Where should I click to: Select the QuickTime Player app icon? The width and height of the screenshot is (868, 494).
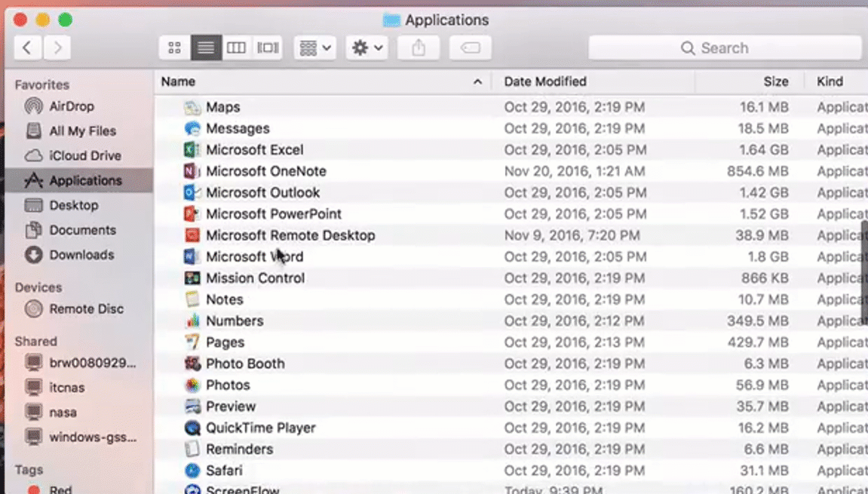(192, 428)
